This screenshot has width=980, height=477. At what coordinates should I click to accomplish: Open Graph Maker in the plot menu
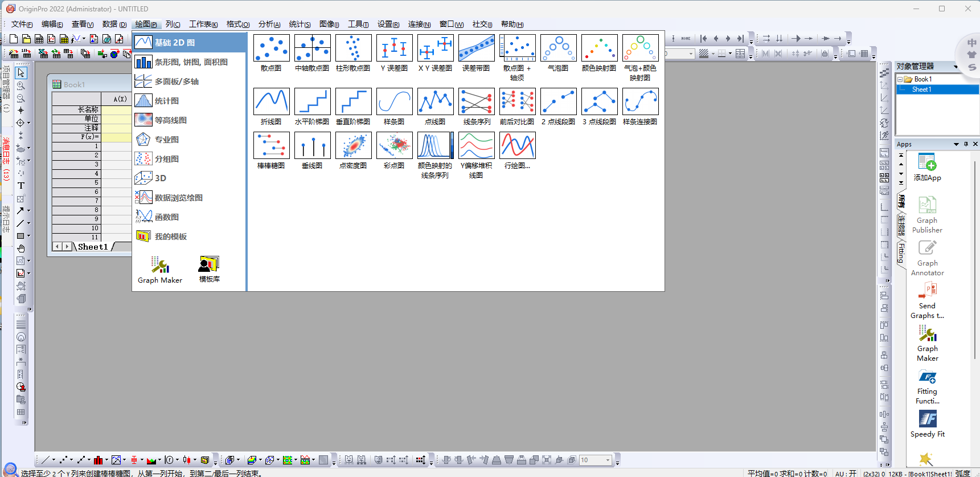coord(160,270)
